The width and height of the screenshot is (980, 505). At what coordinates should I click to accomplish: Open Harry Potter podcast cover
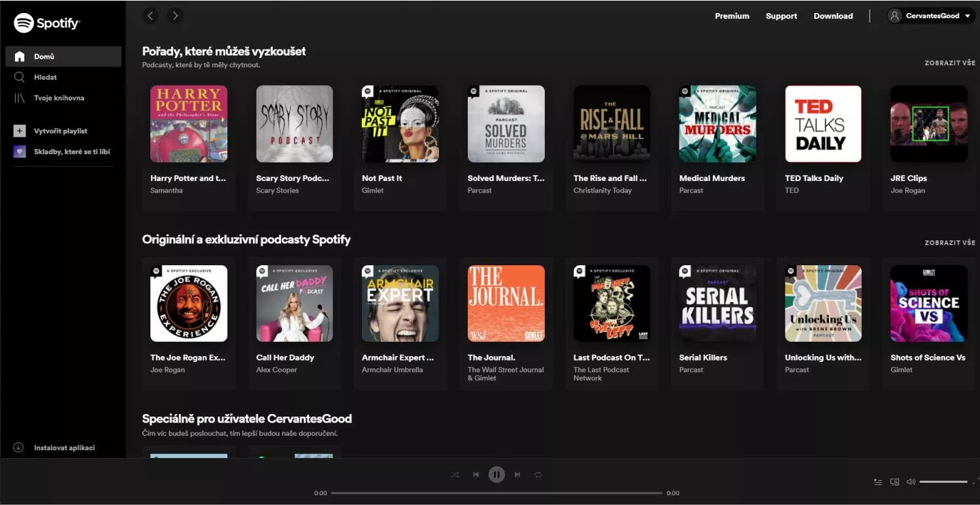[189, 123]
